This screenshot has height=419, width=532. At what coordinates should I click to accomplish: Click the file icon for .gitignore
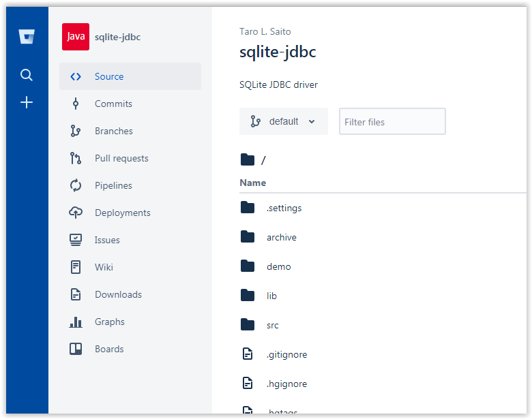(248, 354)
